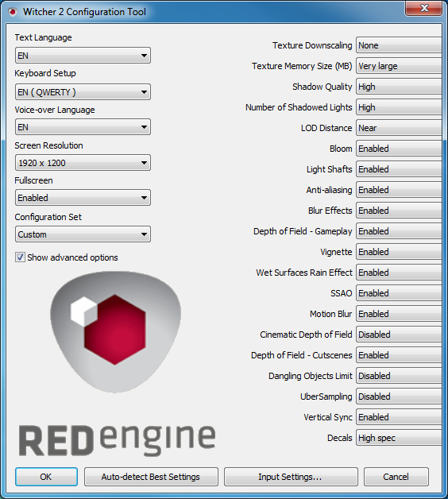Open the SSAO dropdown
This screenshot has height=499, width=448.
[399, 293]
